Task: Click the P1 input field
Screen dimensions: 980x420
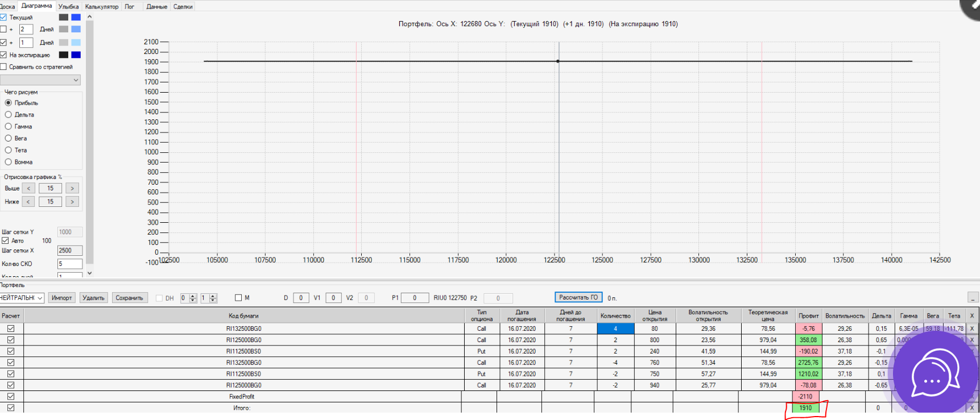Action: 415,298
